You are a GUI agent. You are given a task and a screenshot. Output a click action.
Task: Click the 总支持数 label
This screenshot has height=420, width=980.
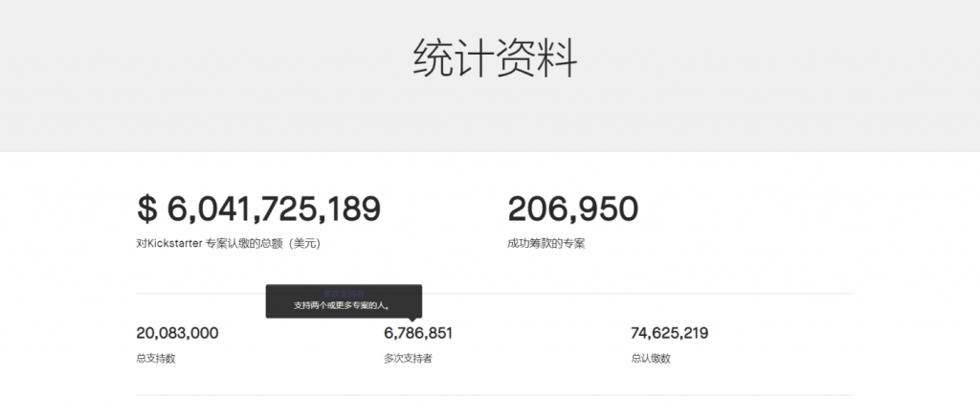(156, 359)
